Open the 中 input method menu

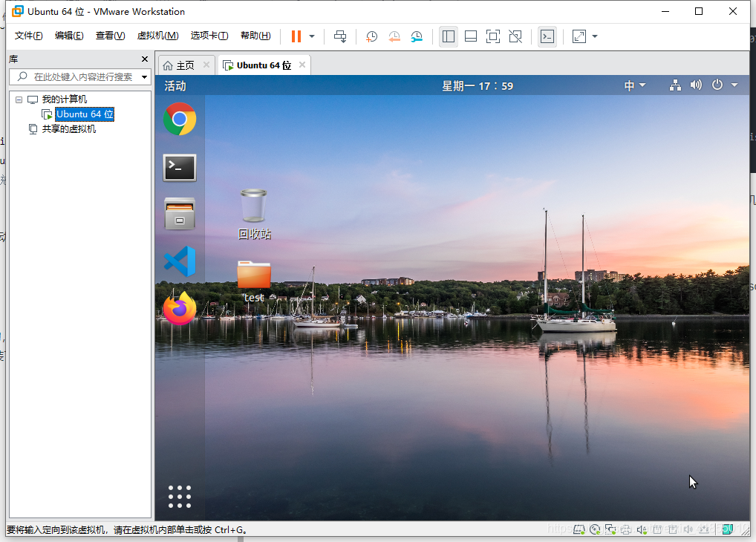pyautogui.click(x=634, y=85)
